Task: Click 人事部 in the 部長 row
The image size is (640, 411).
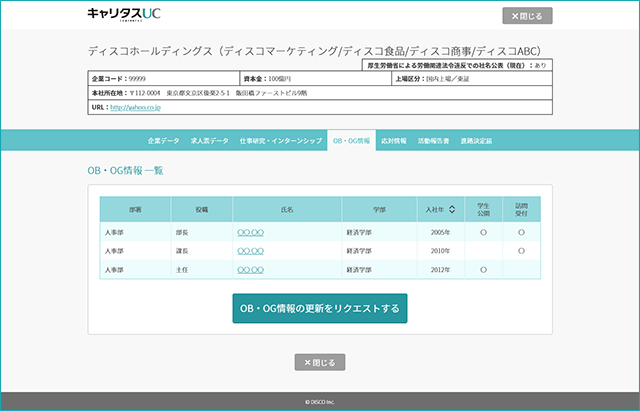Action: 114,233
